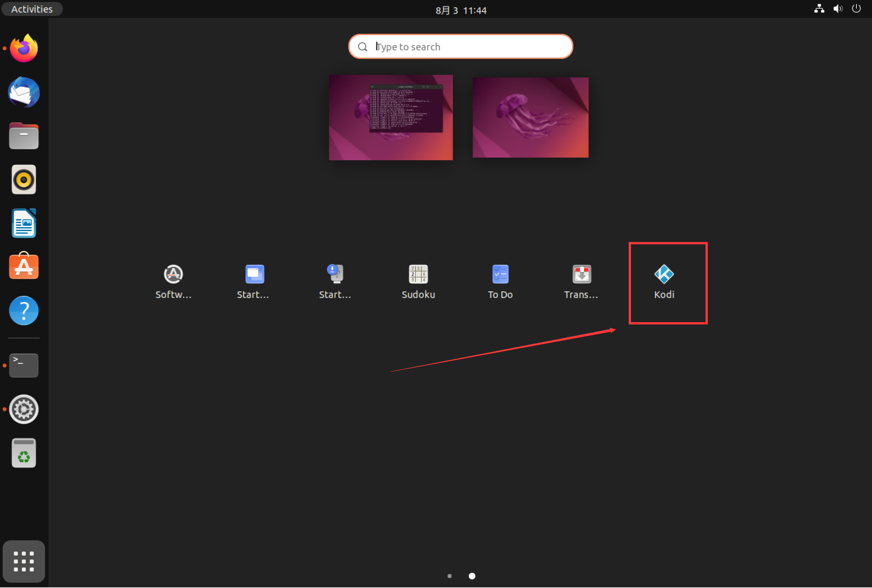Open Thunderbird mail from dock
Image resolution: width=872 pixels, height=588 pixels.
tap(24, 92)
